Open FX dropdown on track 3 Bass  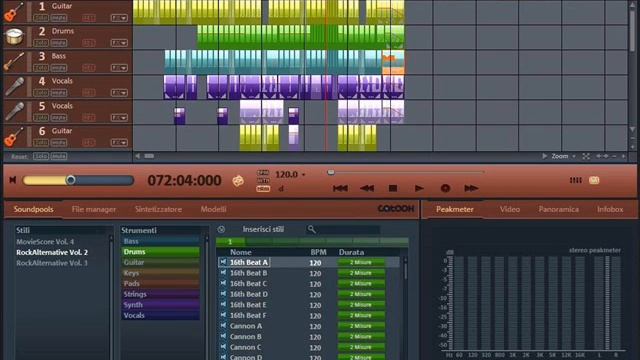(x=119, y=68)
